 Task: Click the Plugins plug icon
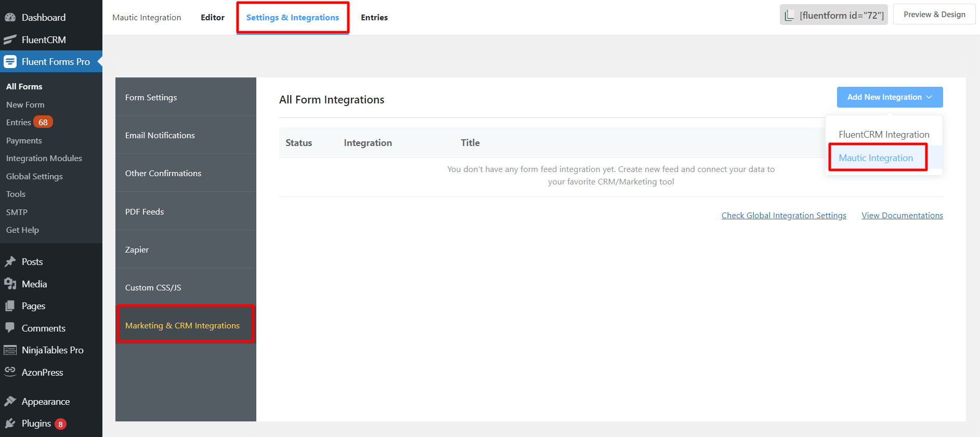(x=10, y=423)
